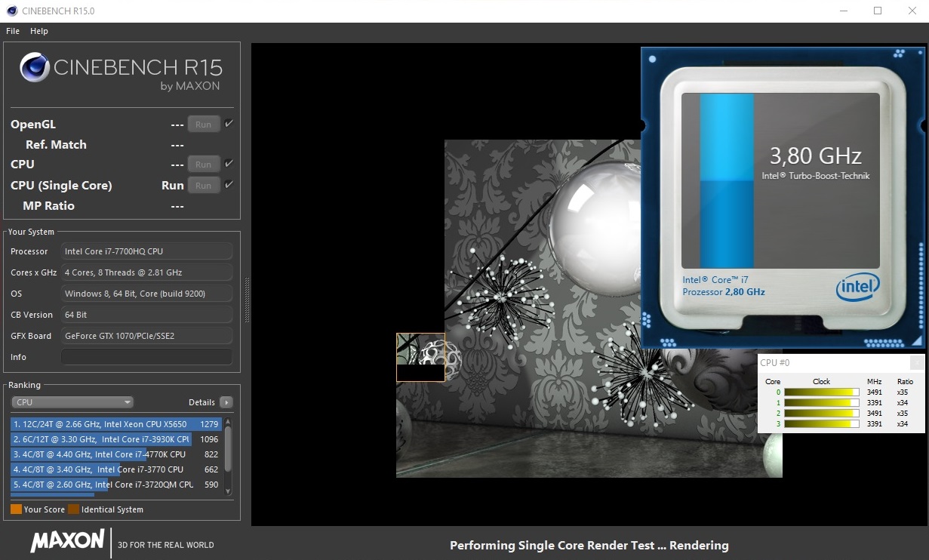929x560 pixels.
Task: Click the MAXON logo in the footer
Action: 68,541
